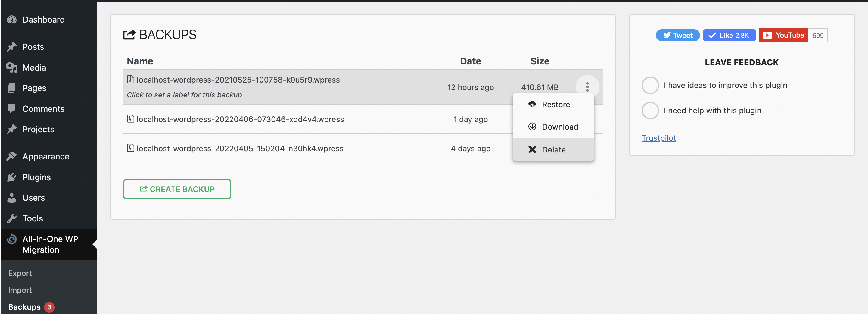Image resolution: width=868 pixels, height=314 pixels.
Task: Toggle the three-dot menu for first backup
Action: [x=587, y=87]
